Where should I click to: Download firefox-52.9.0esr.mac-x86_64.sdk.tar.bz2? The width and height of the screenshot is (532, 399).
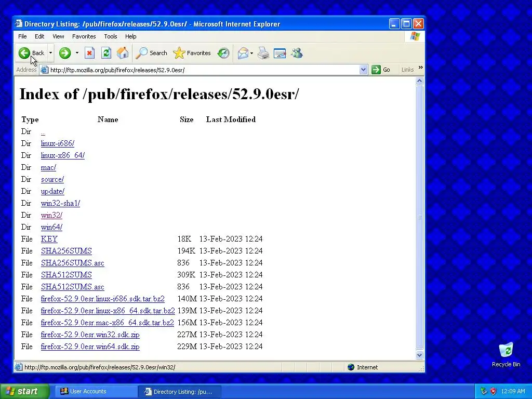click(107, 323)
